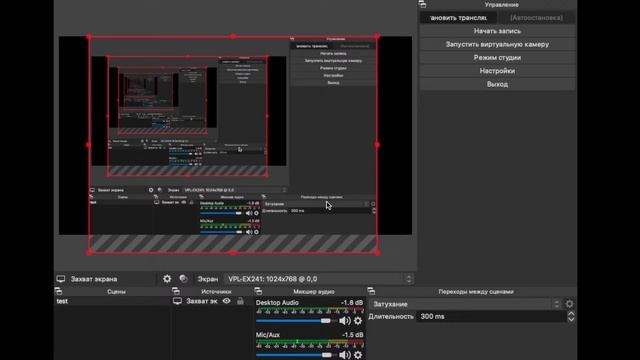The height and width of the screenshot is (360, 640).
Task: Click the Захват экрана source name label
Action: (x=94, y=279)
